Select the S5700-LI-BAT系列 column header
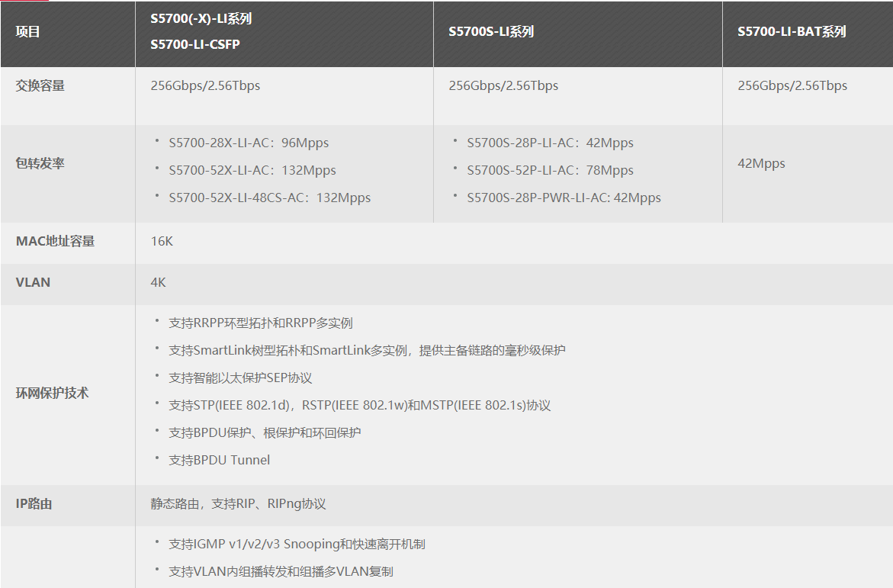The height and width of the screenshot is (588, 893). [792, 32]
